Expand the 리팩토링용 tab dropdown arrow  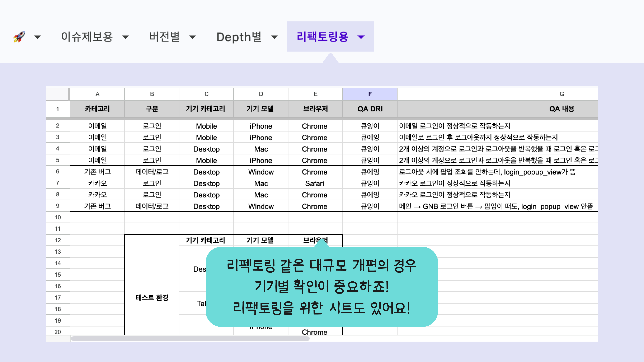coord(361,37)
